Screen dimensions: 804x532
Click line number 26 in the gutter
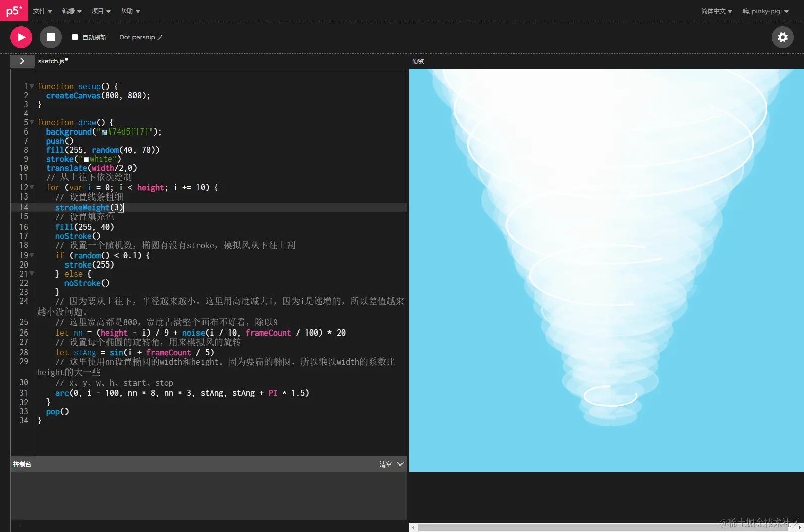point(24,332)
